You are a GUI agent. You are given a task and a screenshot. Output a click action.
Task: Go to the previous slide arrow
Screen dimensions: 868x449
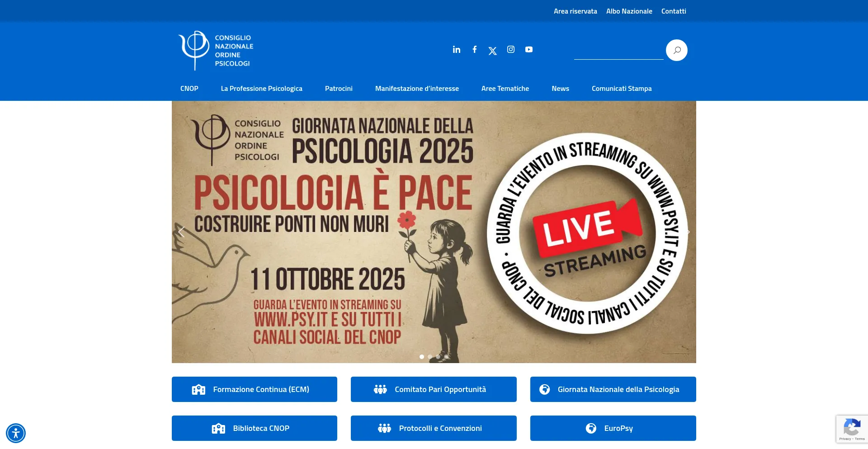(181, 232)
